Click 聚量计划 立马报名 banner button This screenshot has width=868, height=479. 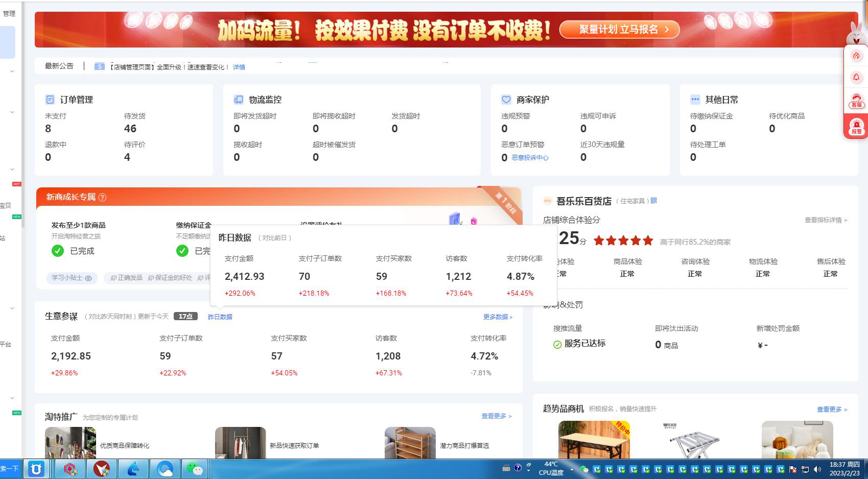[x=619, y=30]
